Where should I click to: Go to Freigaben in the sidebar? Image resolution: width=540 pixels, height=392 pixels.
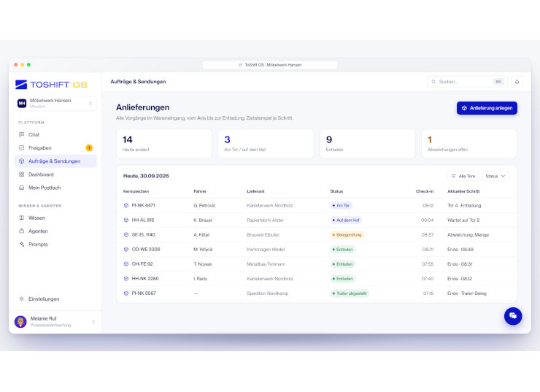point(55,147)
